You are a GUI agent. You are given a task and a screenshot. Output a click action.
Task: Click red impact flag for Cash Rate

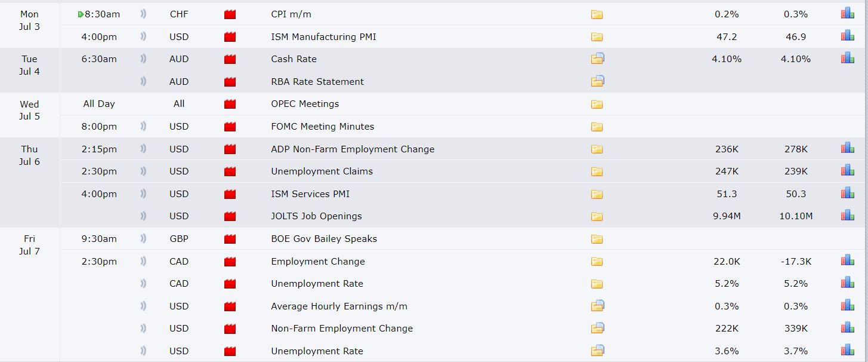[x=230, y=59]
